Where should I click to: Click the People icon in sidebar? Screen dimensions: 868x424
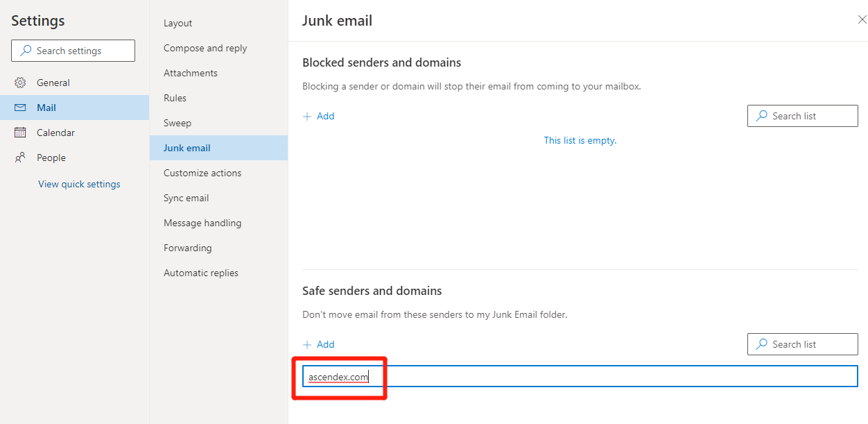point(20,158)
